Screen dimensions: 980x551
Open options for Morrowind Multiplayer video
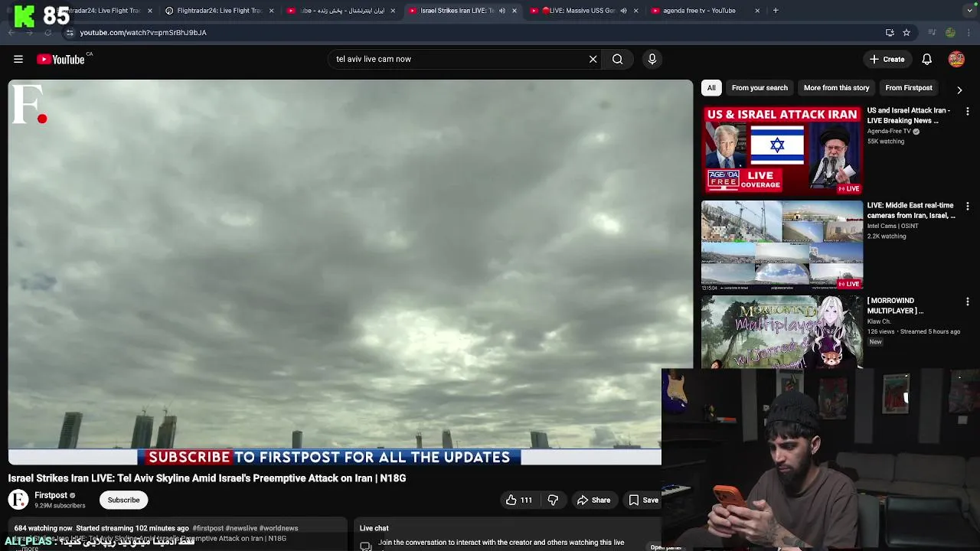pyautogui.click(x=967, y=302)
